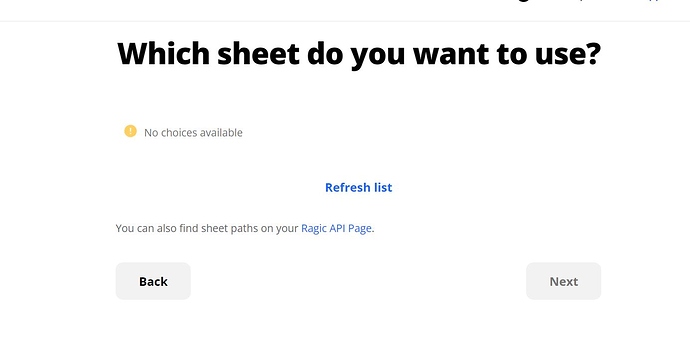Click the word "sheet" in the page title
Screen dimensions: 690x363
tap(259, 54)
